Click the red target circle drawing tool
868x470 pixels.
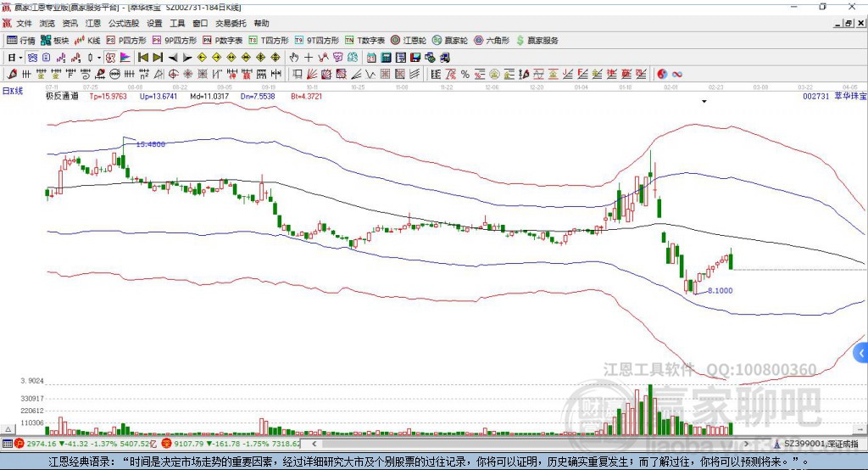coord(173,75)
